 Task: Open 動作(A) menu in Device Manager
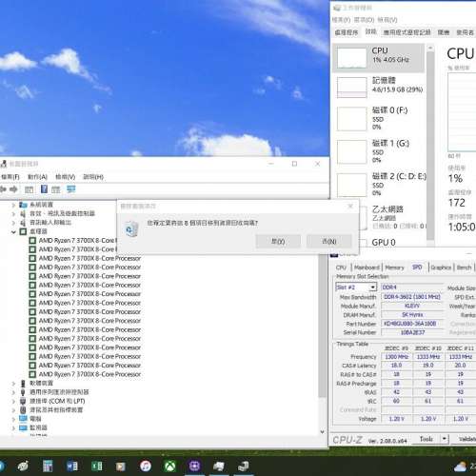[x=37, y=177]
